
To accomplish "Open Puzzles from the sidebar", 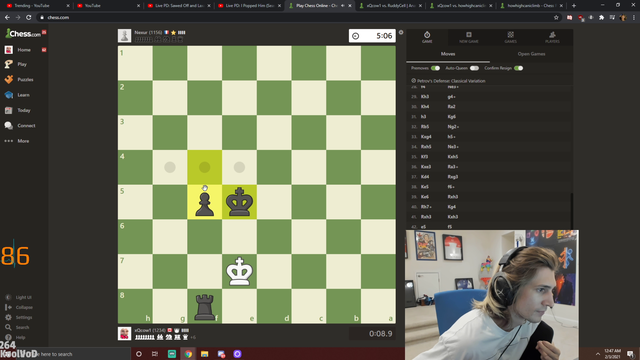I will coord(24,80).
